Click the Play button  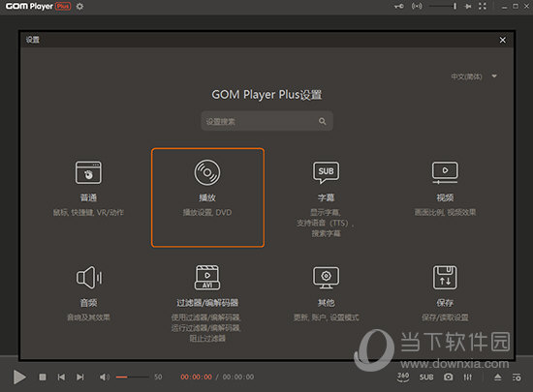(x=19, y=377)
